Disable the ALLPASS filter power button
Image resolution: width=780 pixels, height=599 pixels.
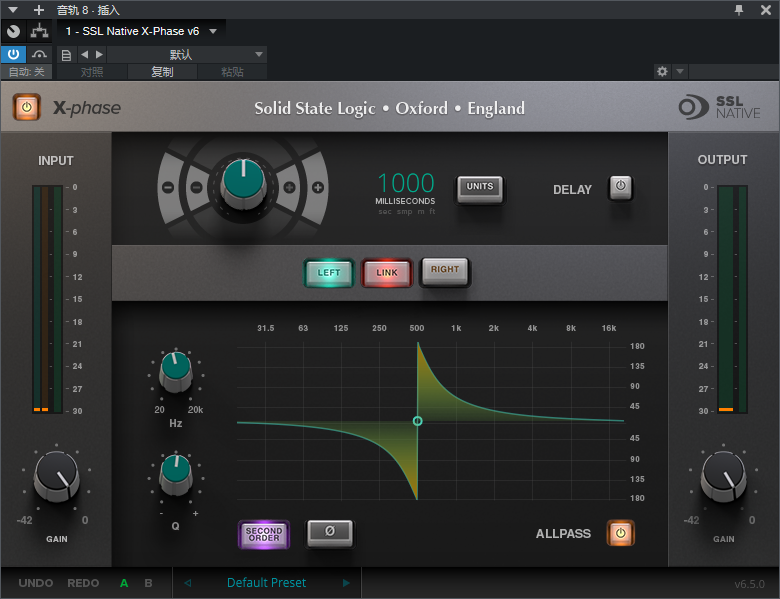620,533
